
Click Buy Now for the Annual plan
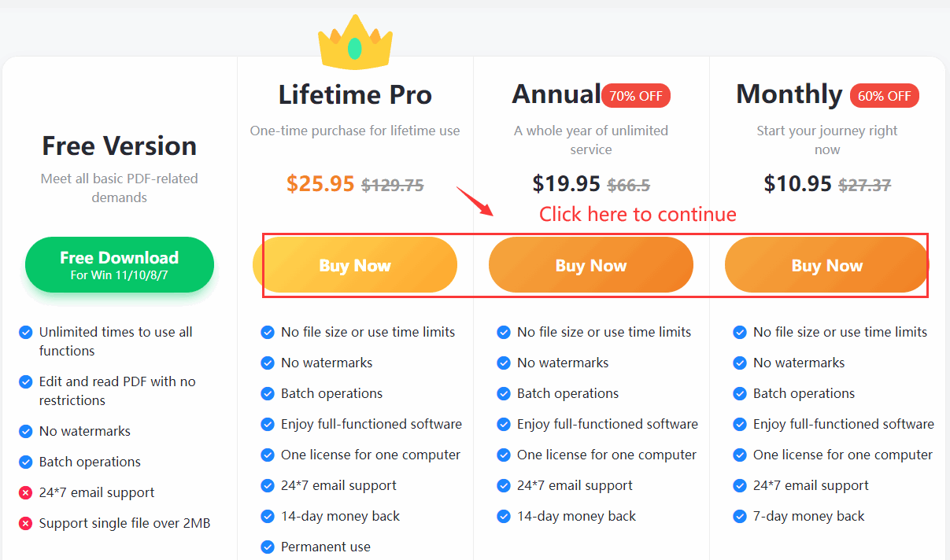[591, 266]
